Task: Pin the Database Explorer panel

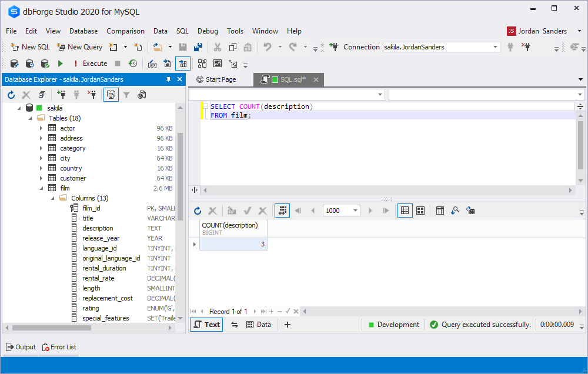Action: click(x=169, y=79)
